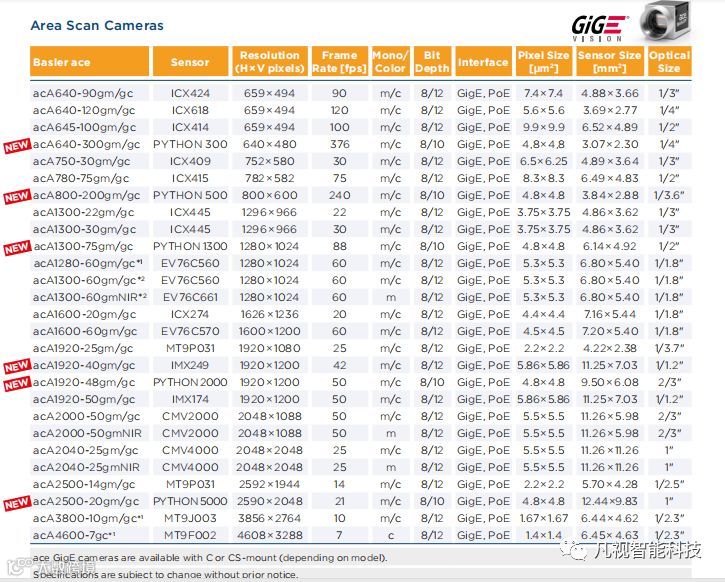
Task: Click the NEW badge beside acA640-300gm/gc
Action: [x=17, y=146]
